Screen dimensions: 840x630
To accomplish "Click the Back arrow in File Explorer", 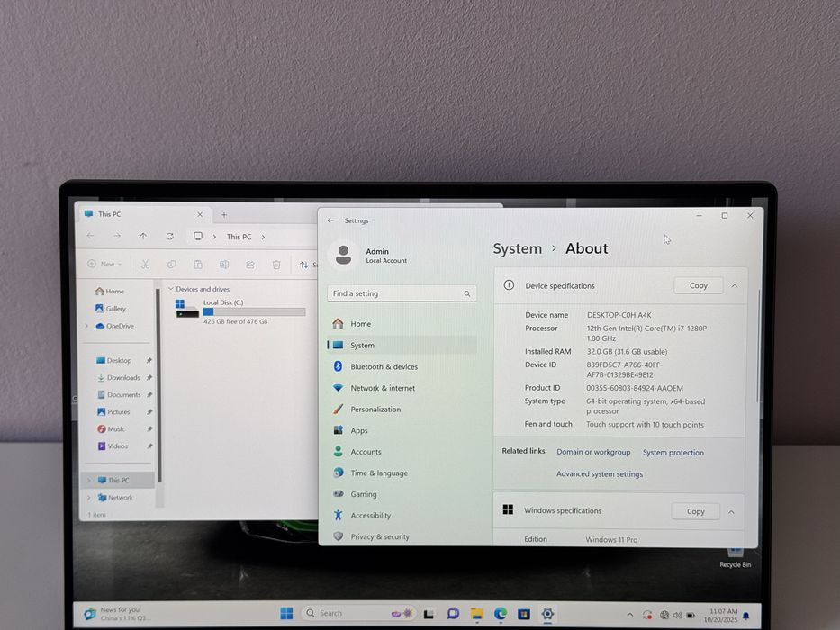I will [91, 236].
